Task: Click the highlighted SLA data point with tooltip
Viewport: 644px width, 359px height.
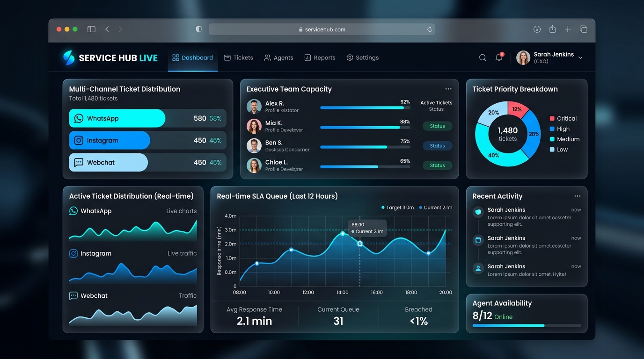Action: click(x=360, y=244)
